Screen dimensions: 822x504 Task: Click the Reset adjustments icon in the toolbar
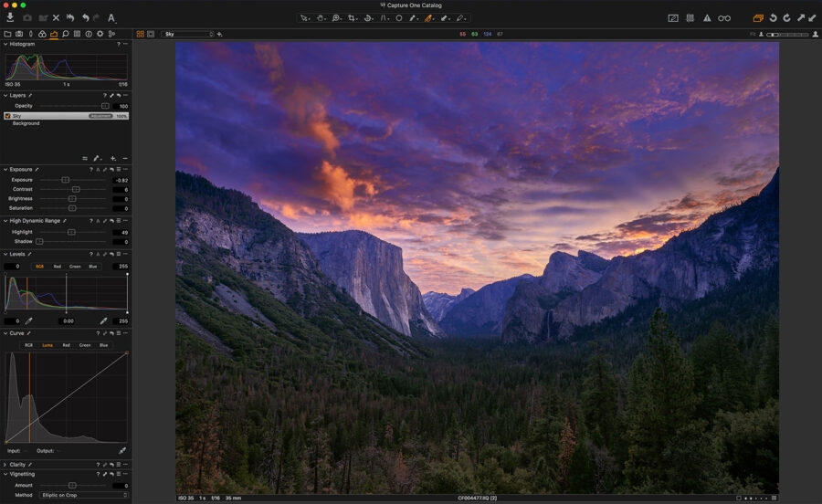pyautogui.click(x=70, y=18)
